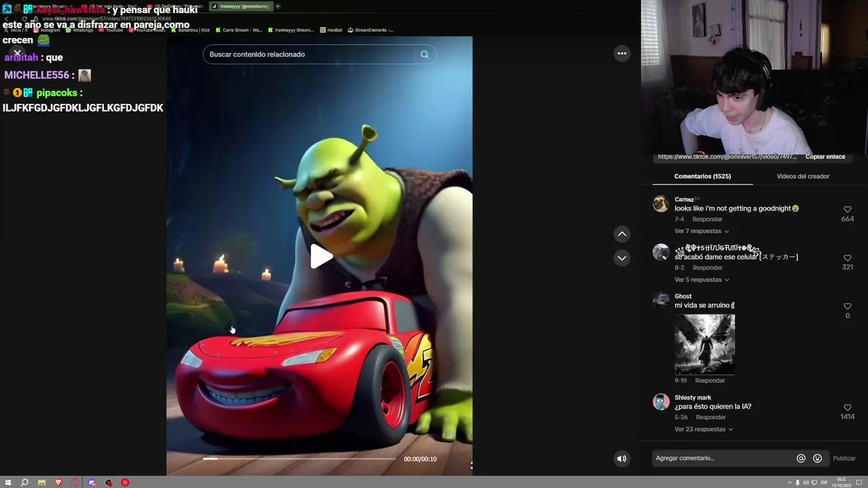Open OBS Studio taskbar icon
Screen dimensions: 868x488
[108, 483]
